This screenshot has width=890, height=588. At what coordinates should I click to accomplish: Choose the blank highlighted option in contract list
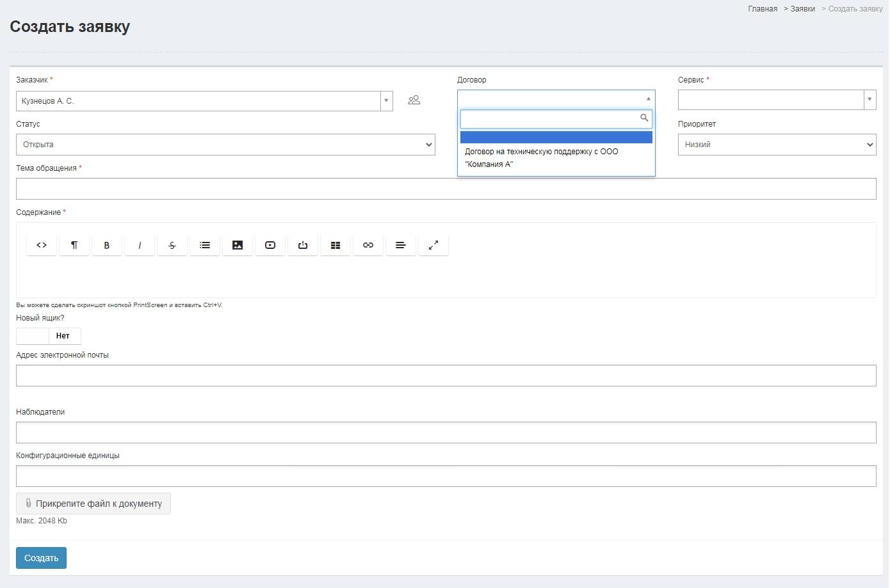coord(556,138)
